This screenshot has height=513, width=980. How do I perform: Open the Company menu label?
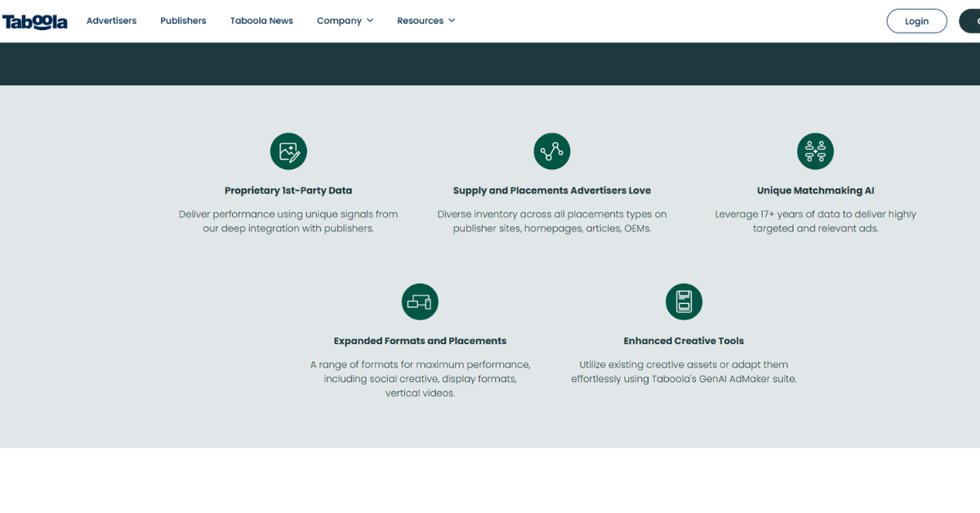tap(339, 20)
